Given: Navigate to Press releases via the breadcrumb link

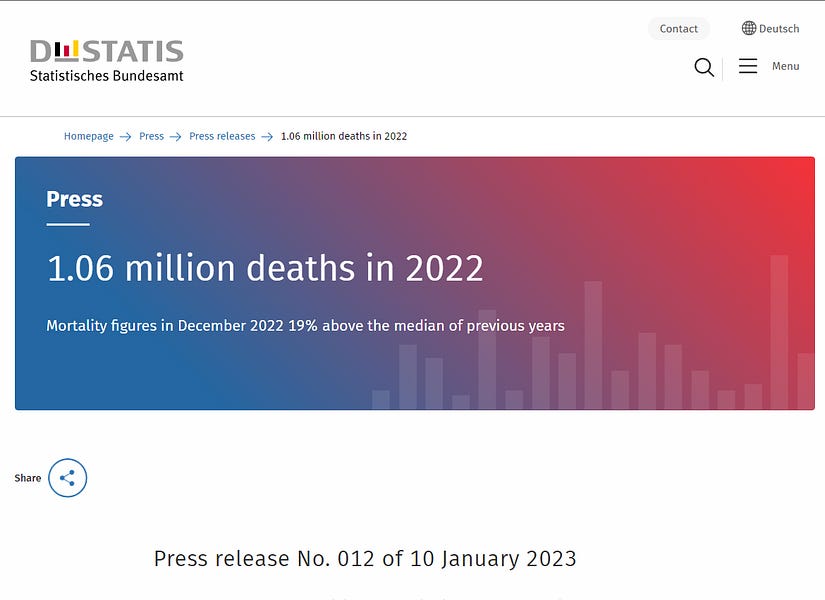Looking at the screenshot, I should [x=222, y=136].
